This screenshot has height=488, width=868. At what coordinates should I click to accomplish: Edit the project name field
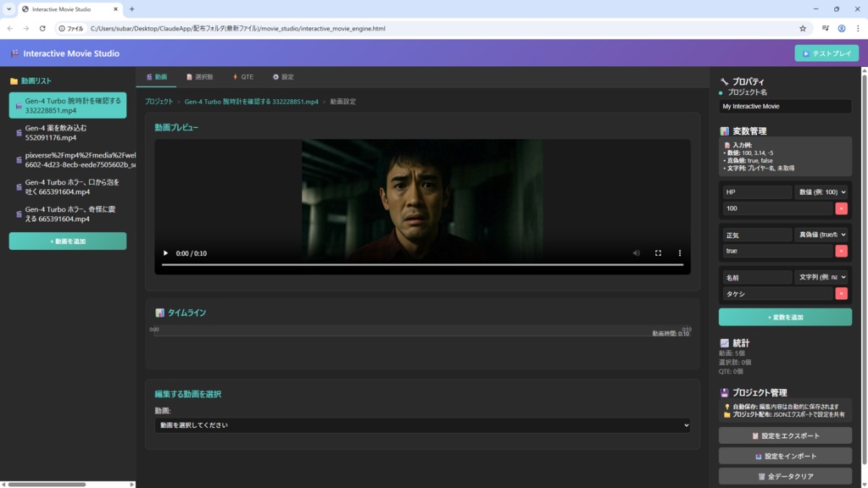tap(785, 106)
